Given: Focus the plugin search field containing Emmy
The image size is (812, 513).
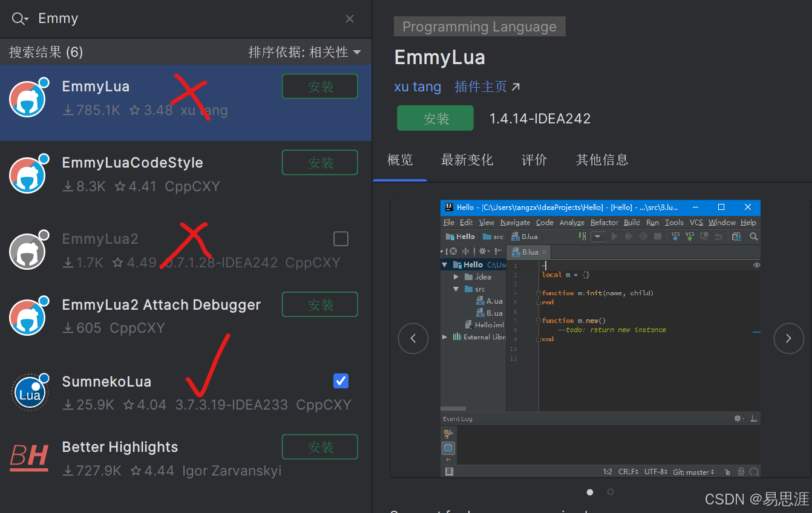Looking at the screenshot, I should [x=185, y=19].
